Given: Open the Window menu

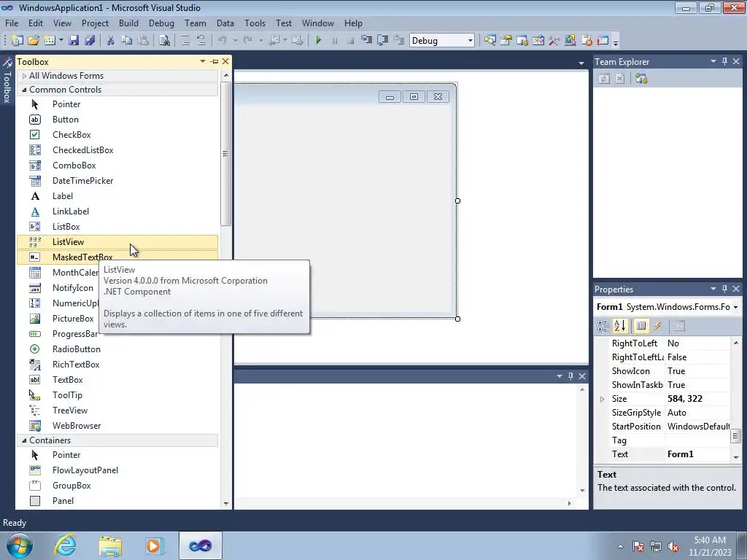Looking at the screenshot, I should (318, 23).
